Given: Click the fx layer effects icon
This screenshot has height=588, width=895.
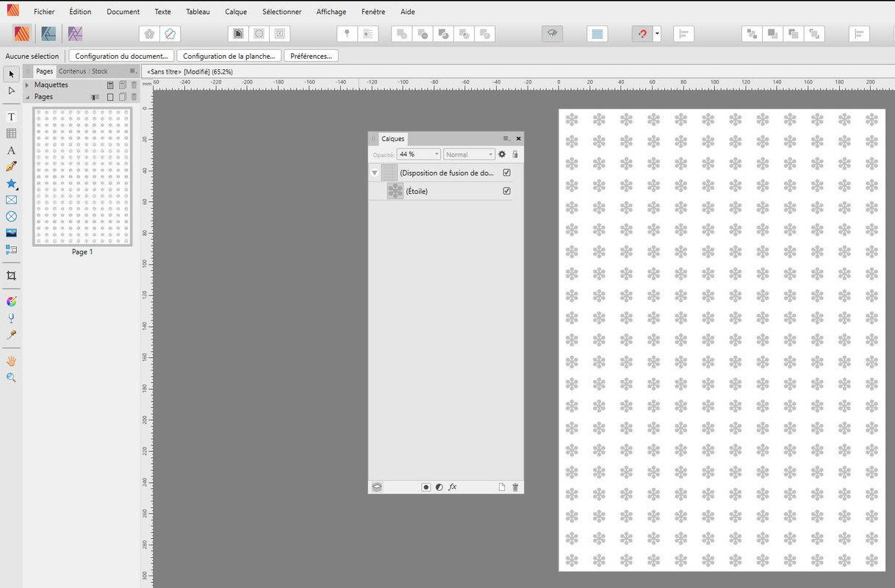Looking at the screenshot, I should 453,487.
